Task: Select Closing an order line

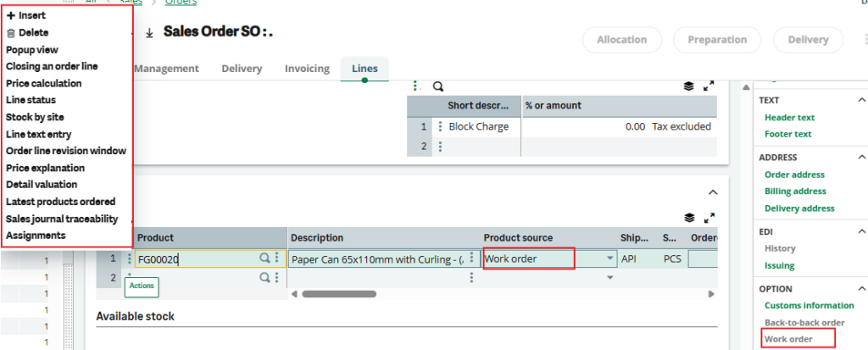Action: (x=52, y=66)
